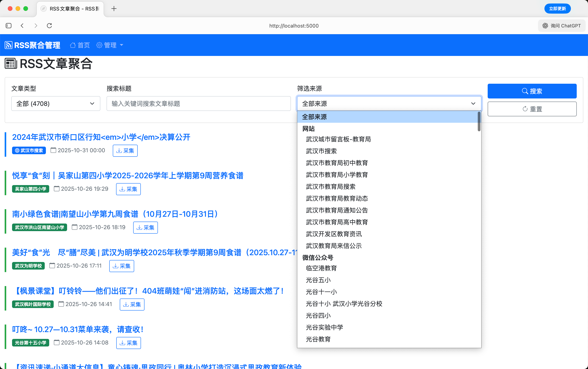Image resolution: width=588 pixels, height=369 pixels.
Task: Click the home icon beside 首页
Action: pyautogui.click(x=72, y=45)
